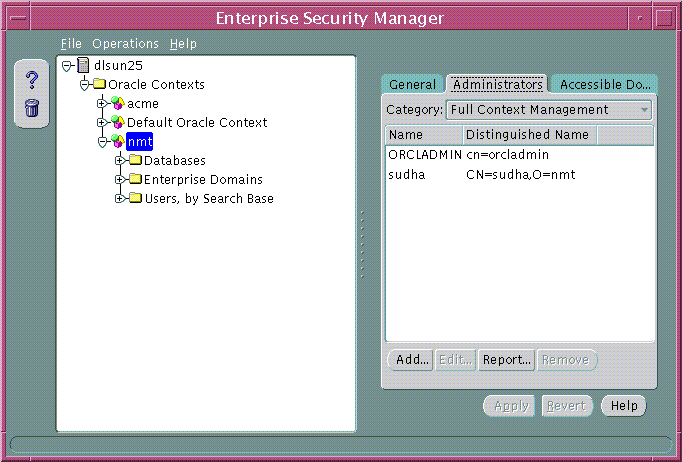Switch to the General tab

412,85
